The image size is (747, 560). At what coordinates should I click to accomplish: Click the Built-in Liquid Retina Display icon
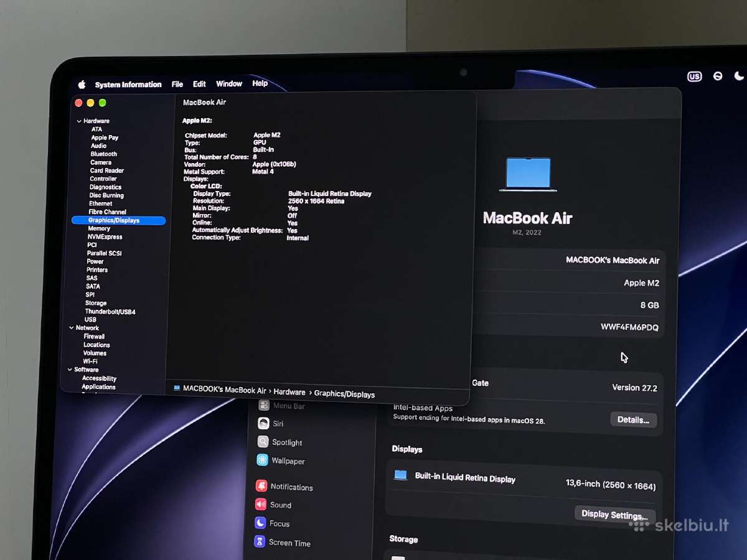tap(400, 475)
